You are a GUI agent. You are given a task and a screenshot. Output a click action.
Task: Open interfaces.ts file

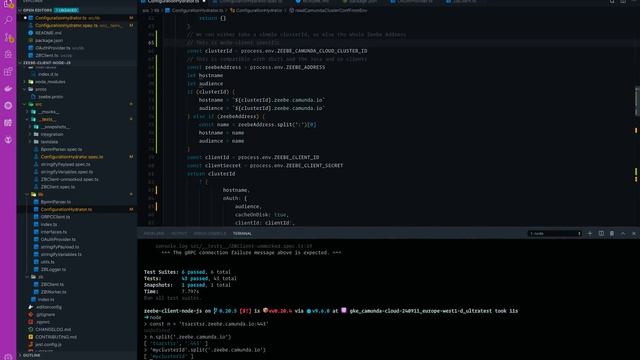[53, 232]
